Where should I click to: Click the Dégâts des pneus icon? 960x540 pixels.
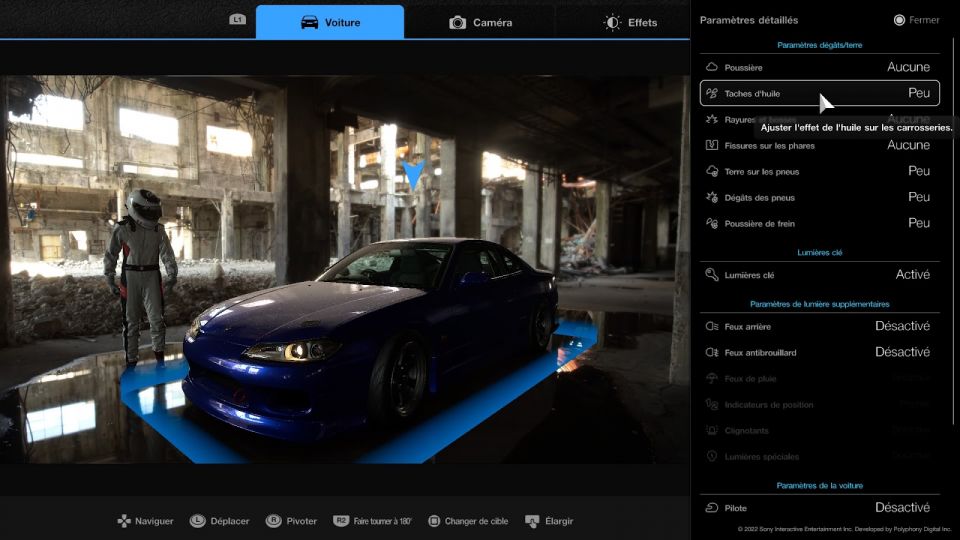[711, 197]
